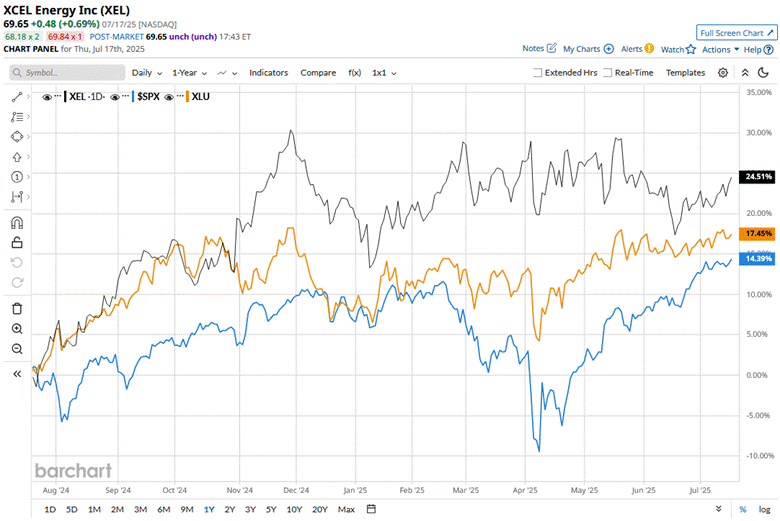Add XEL to Watch list

[678, 49]
